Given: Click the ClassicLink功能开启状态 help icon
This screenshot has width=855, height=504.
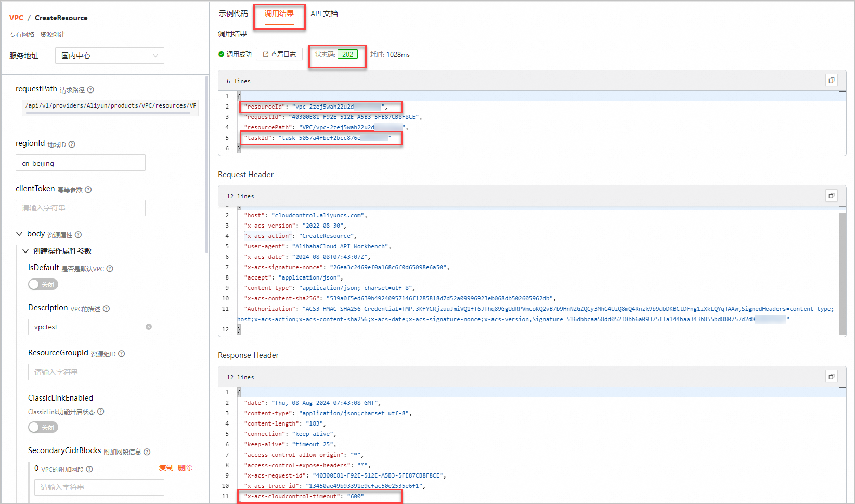Looking at the screenshot, I should pos(101,412).
